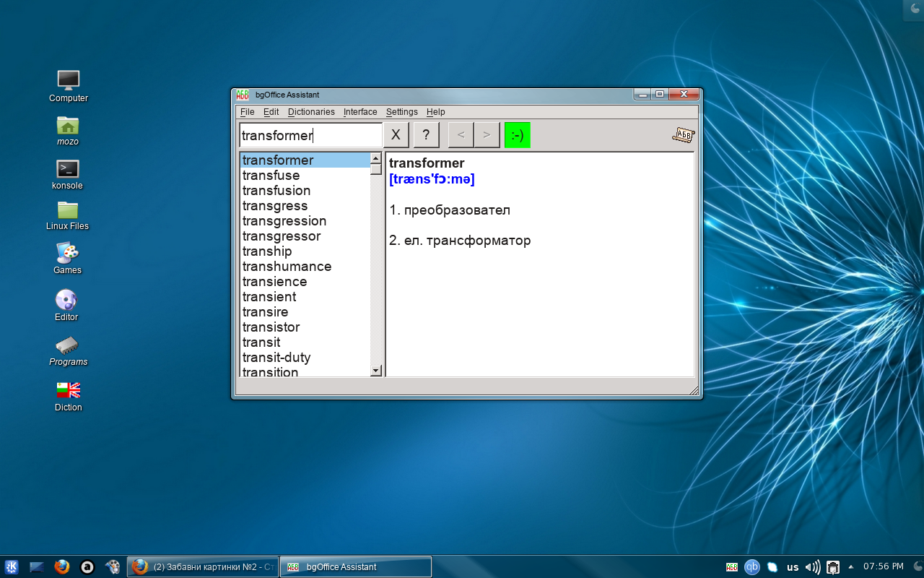This screenshot has width=924, height=578.
Task: Click the translation 'преобразовател'
Action: pos(457,210)
